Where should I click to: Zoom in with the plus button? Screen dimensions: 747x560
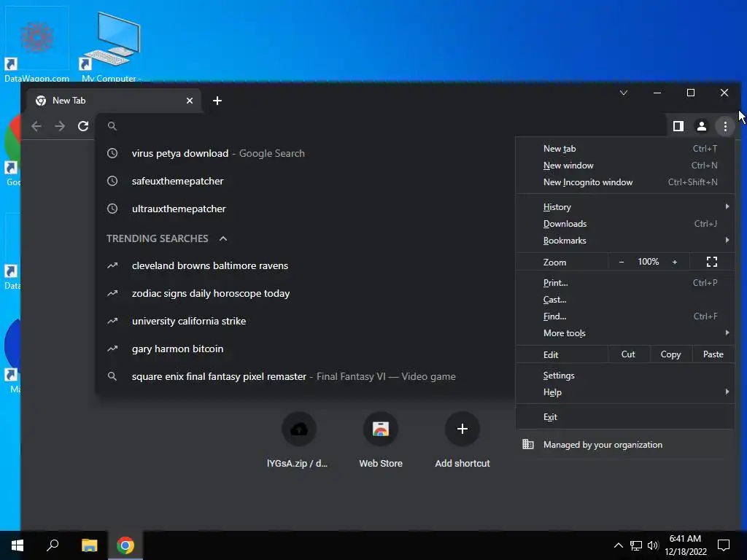675,262
